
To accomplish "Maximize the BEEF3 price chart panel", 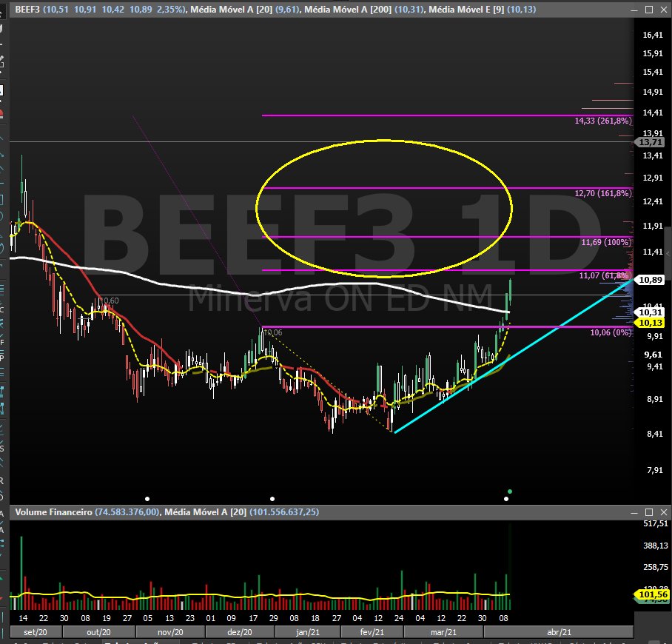I will click(649, 10).
